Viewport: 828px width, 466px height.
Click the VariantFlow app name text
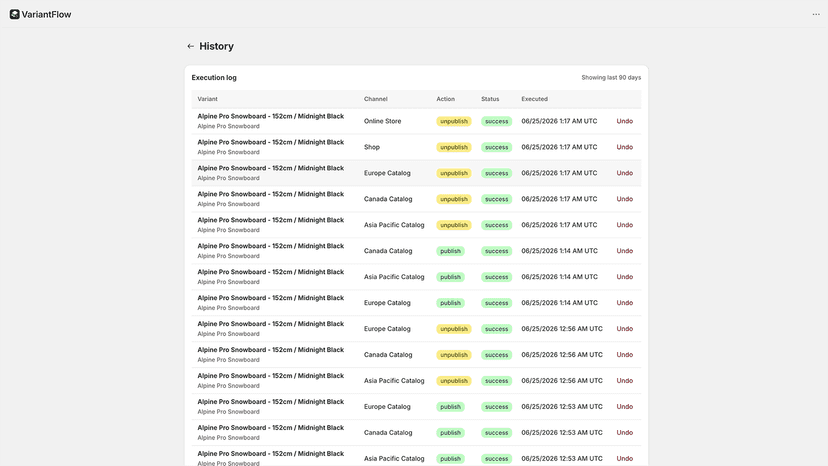click(46, 14)
